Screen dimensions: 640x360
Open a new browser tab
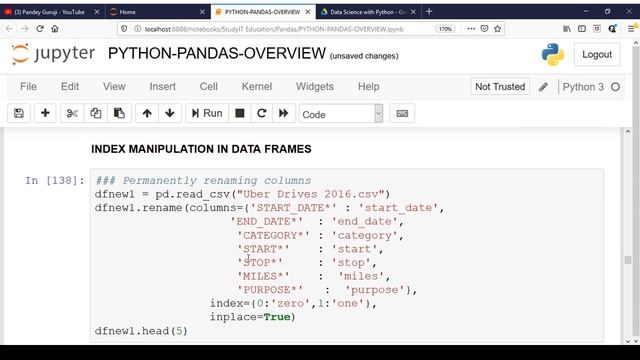pyautogui.click(x=429, y=11)
